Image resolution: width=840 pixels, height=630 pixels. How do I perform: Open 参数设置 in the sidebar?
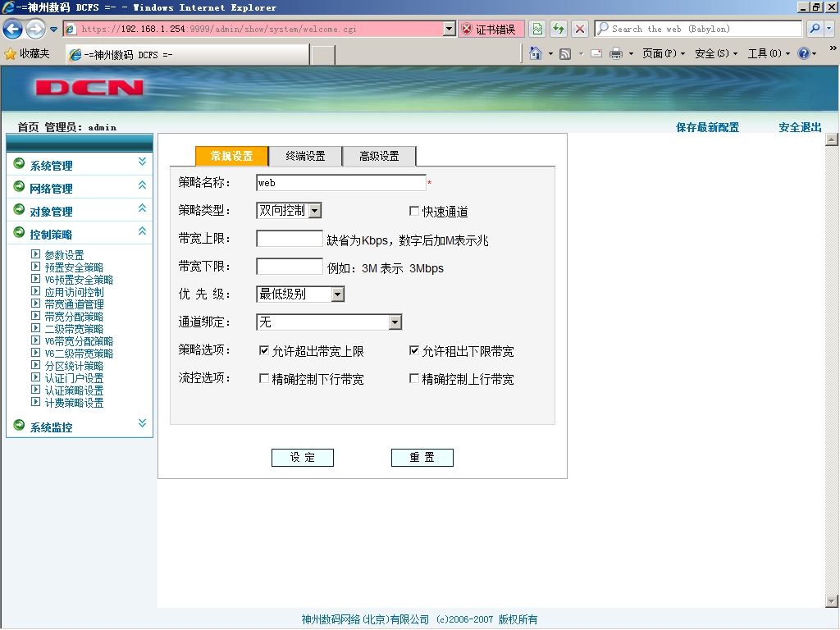tap(64, 255)
